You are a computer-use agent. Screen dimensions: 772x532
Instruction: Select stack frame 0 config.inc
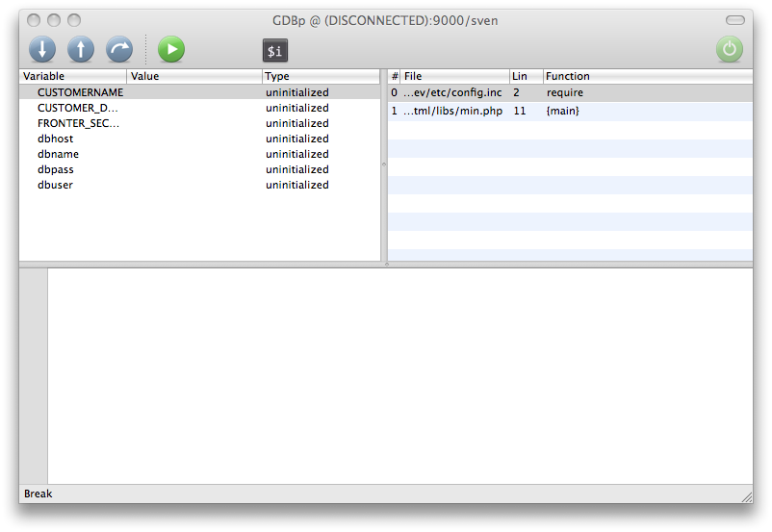[x=452, y=92]
